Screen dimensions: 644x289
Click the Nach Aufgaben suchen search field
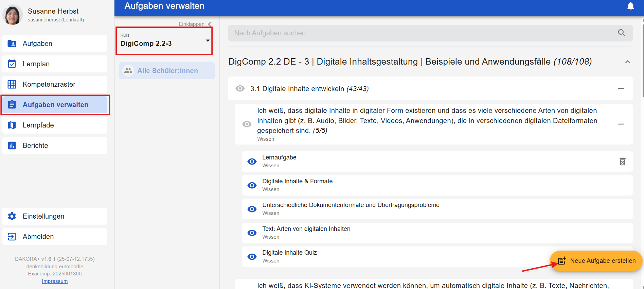pyautogui.click(x=421, y=33)
